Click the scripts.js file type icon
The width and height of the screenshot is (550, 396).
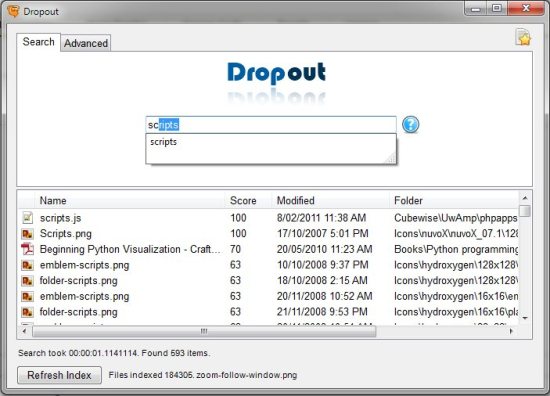pyautogui.click(x=27, y=218)
